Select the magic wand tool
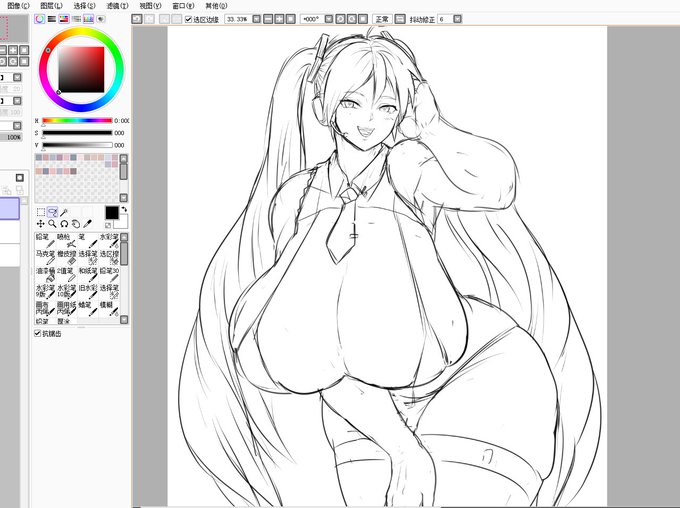The width and height of the screenshot is (680, 508). [64, 212]
